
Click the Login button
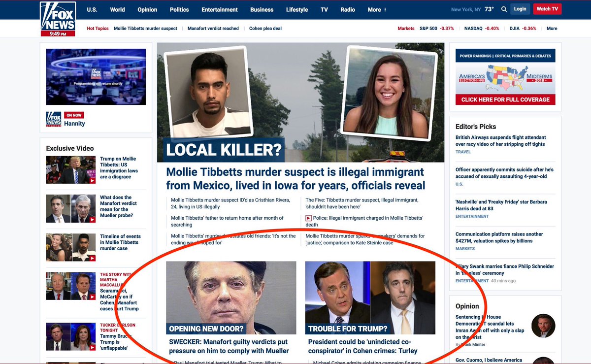[520, 9]
